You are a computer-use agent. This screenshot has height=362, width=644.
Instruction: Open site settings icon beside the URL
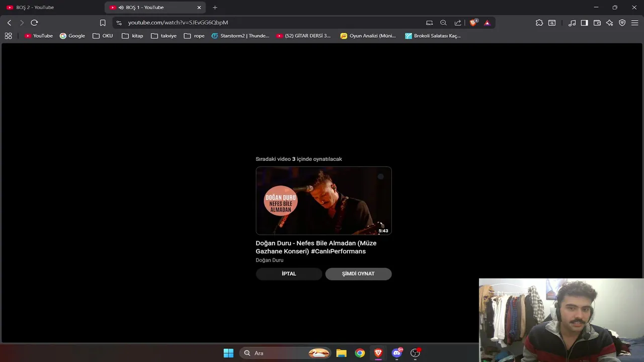click(x=119, y=23)
